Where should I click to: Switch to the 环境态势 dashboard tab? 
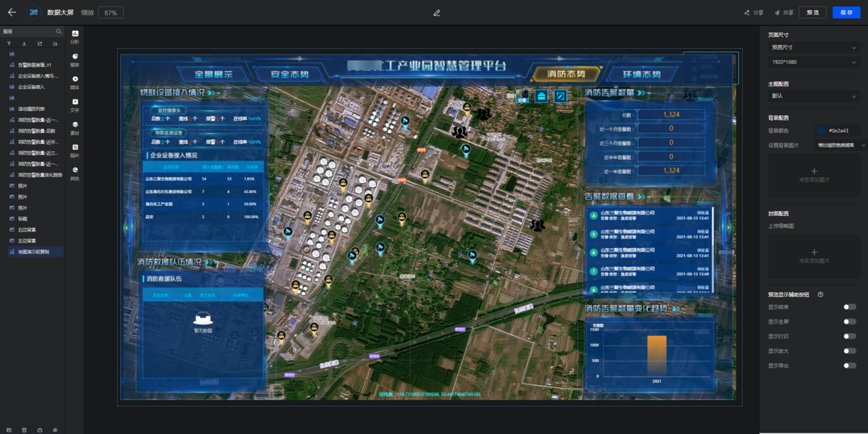pos(641,74)
